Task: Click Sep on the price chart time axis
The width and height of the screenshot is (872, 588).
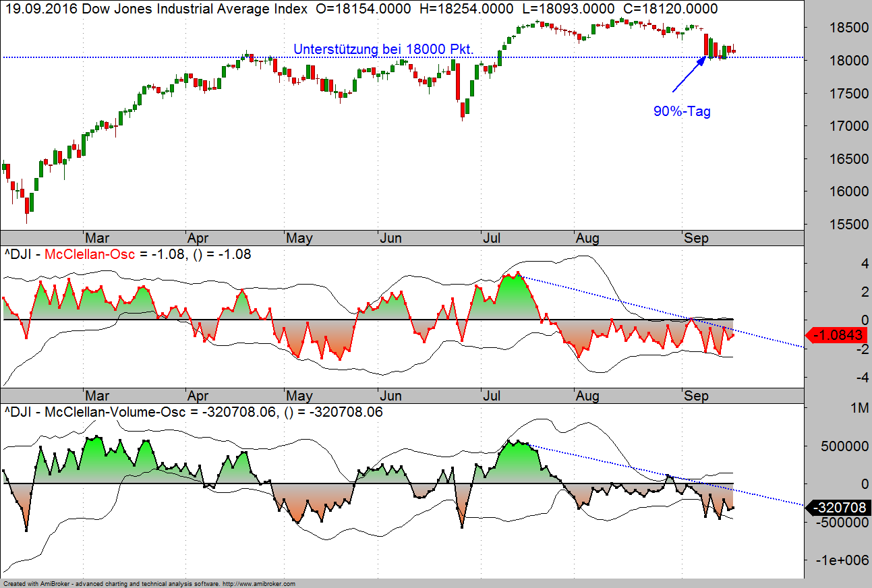Action: [x=696, y=238]
